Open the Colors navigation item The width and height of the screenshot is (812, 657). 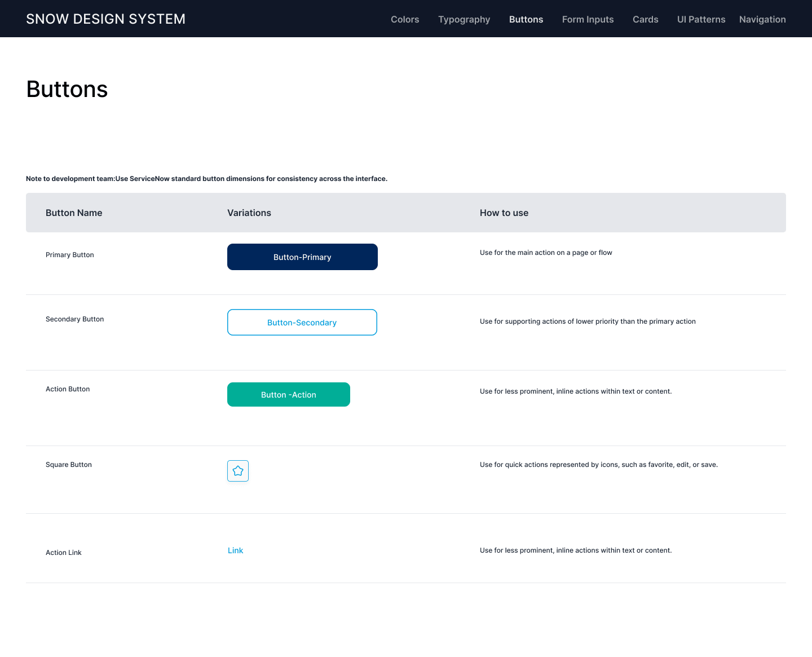point(405,19)
